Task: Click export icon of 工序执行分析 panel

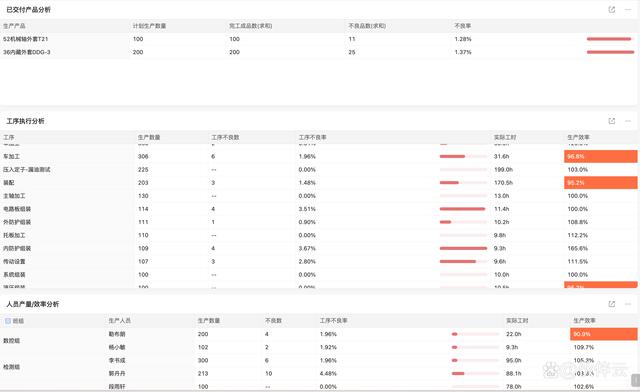Action: coord(611,121)
